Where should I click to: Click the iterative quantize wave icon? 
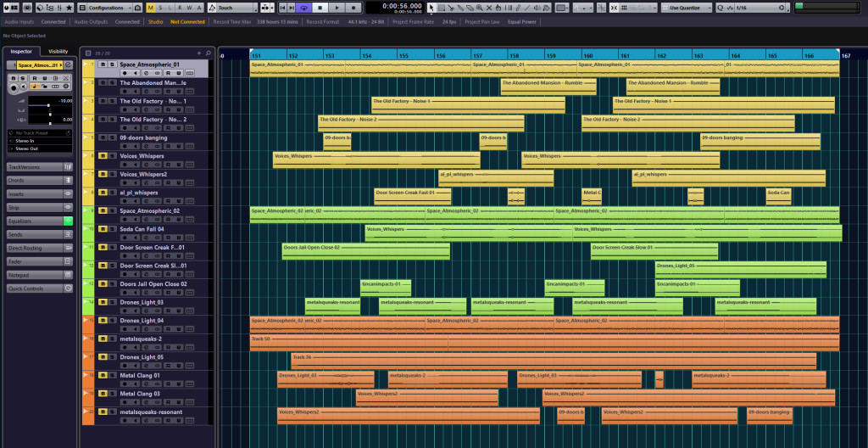pos(730,8)
